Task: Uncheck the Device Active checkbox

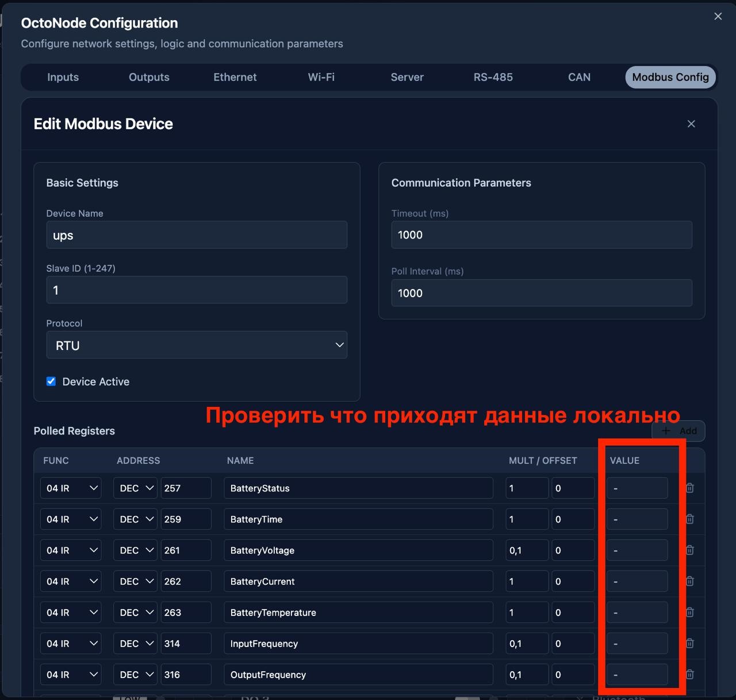Action: [x=51, y=382]
